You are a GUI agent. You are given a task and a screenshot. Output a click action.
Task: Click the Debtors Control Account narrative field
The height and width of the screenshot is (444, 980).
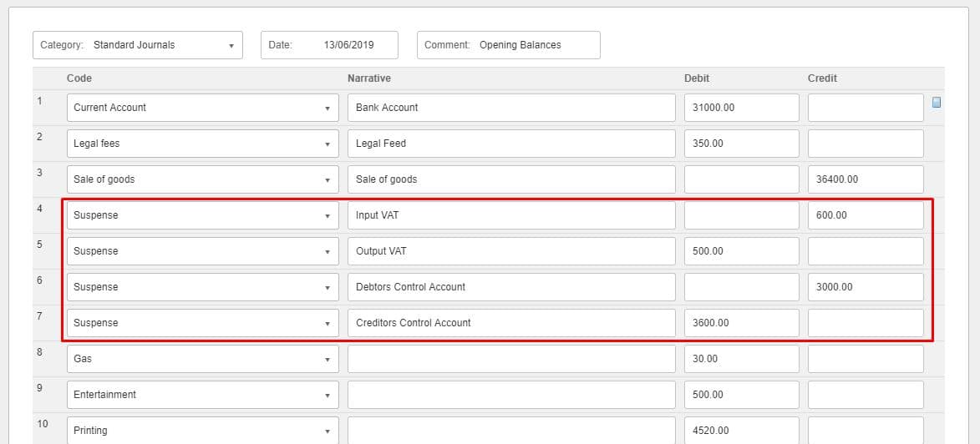coord(510,287)
